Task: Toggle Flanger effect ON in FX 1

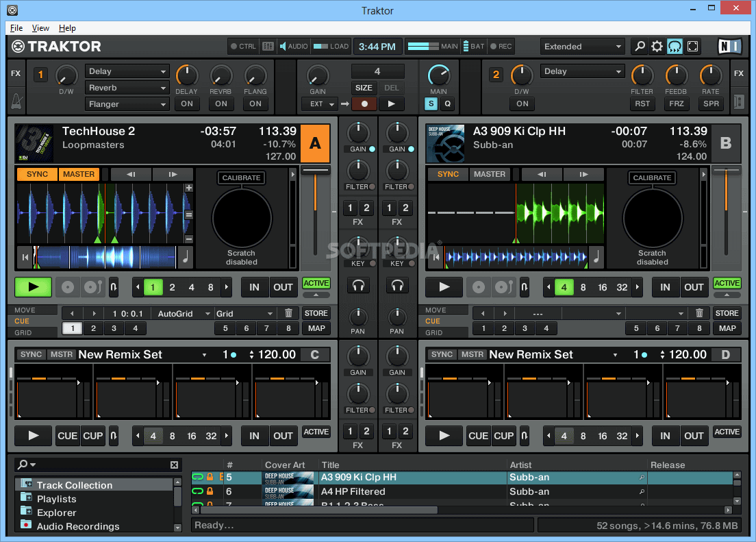Action: pyautogui.click(x=255, y=103)
